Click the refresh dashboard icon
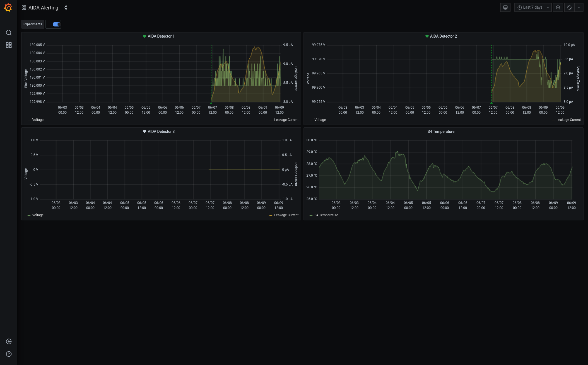The width and height of the screenshot is (588, 365). click(569, 8)
